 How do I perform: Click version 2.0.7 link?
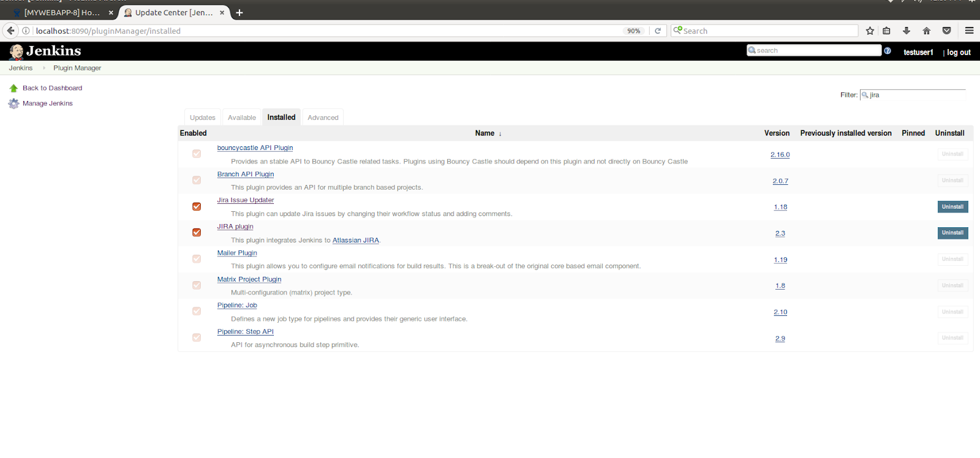780,181
